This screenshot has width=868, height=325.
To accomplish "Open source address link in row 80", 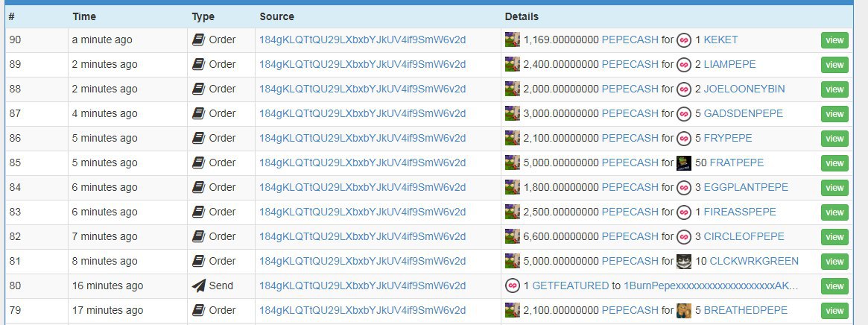I will click(x=363, y=285).
